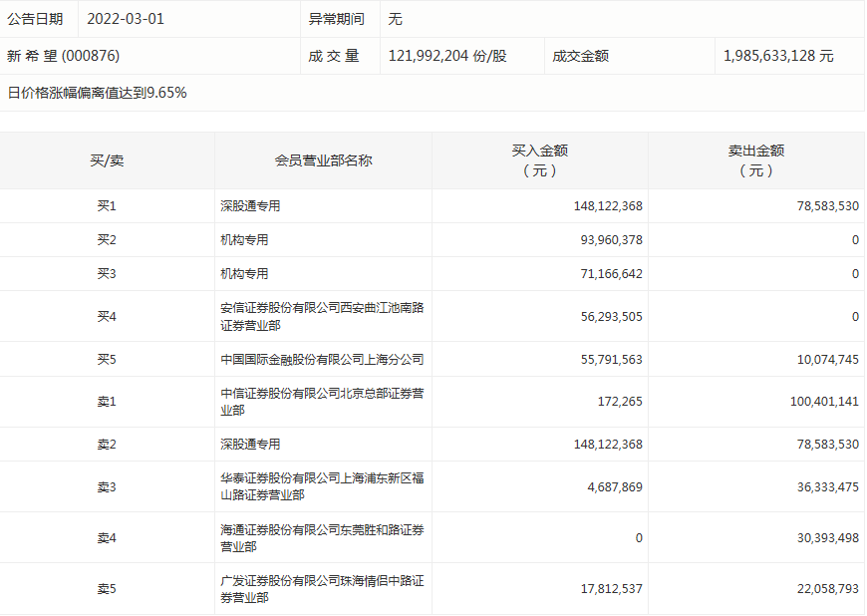Image resolution: width=867 pixels, height=616 pixels.
Task: Click 机构专用 in the 买3 row
Action: [244, 274]
